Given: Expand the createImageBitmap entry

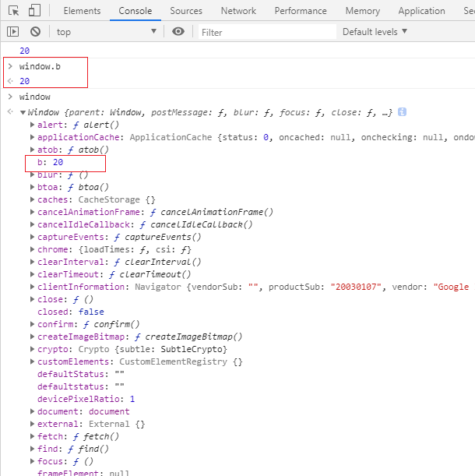Looking at the screenshot, I should (x=32, y=337).
